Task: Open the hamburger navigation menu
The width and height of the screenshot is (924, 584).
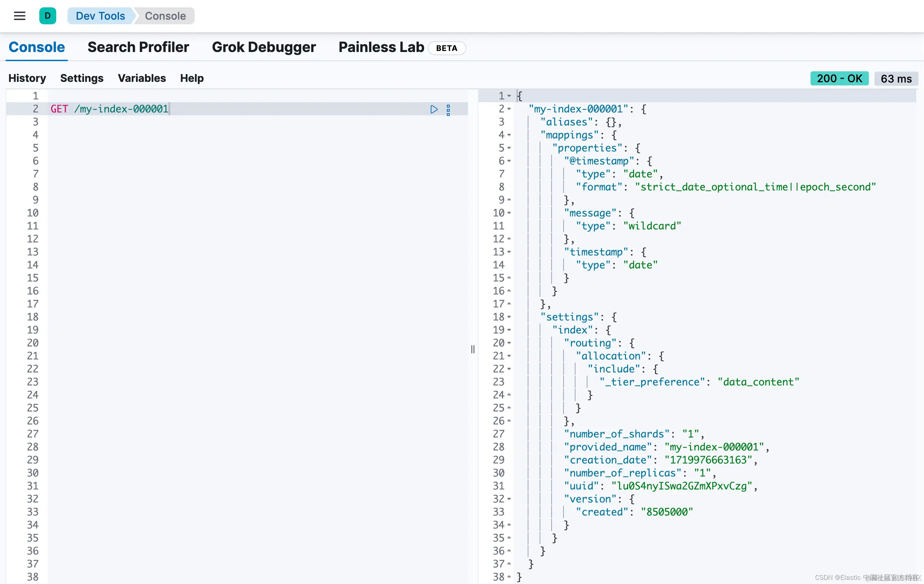Action: (x=20, y=16)
